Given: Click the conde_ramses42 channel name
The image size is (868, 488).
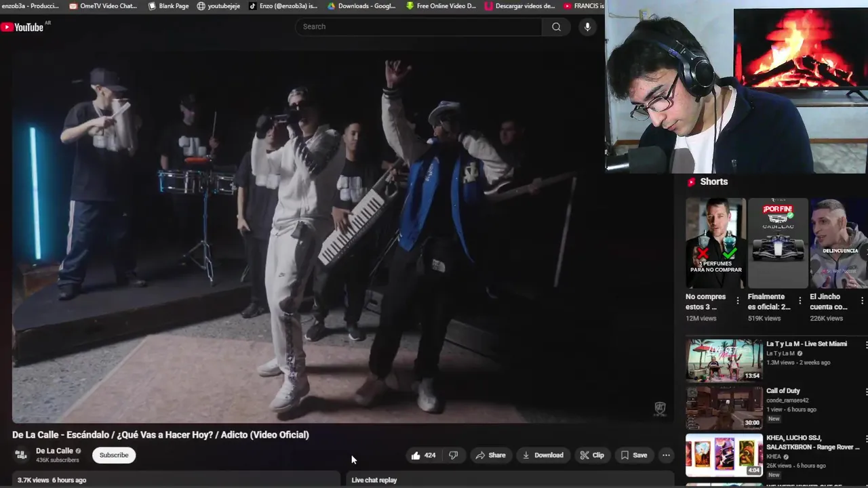Looking at the screenshot, I should (x=787, y=401).
